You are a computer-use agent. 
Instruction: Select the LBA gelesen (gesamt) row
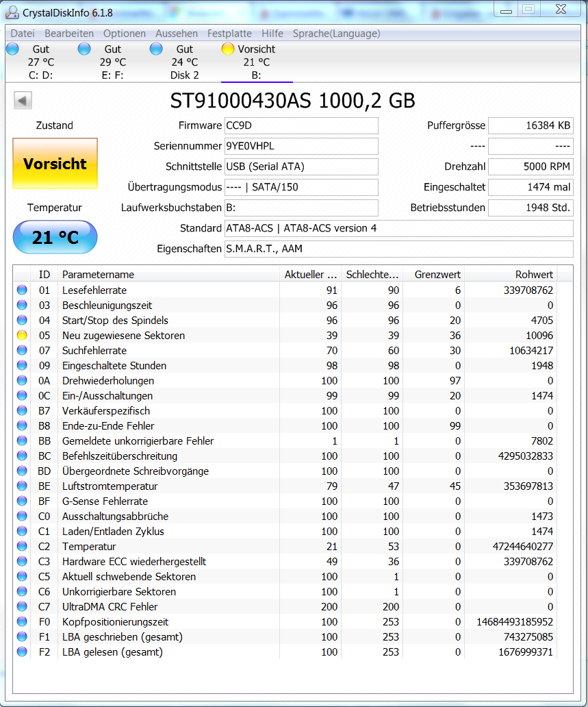point(285,652)
